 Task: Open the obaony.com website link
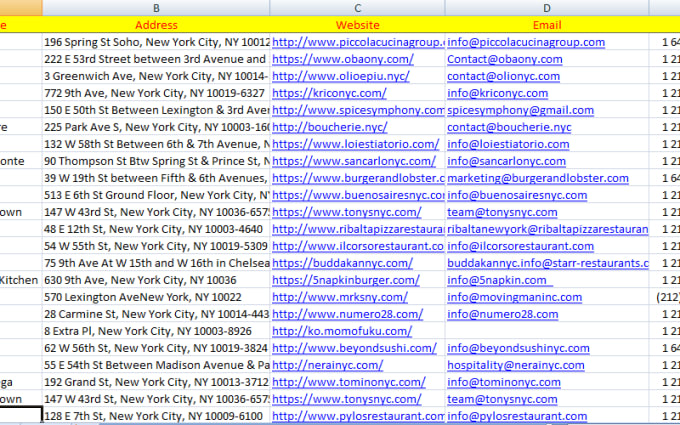[343, 59]
